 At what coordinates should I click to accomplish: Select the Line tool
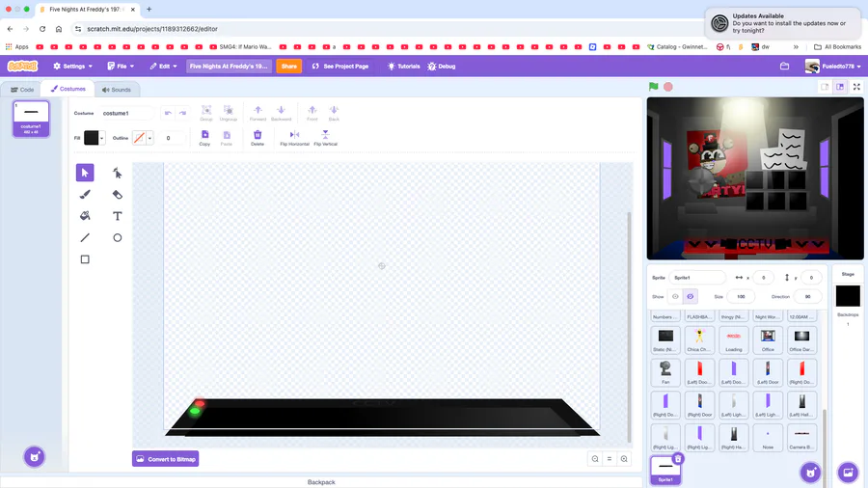click(x=85, y=237)
